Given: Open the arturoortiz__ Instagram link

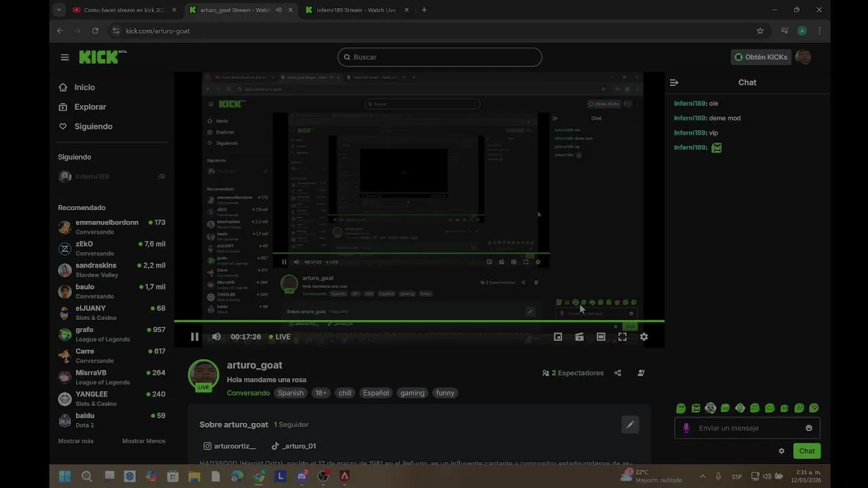Looking at the screenshot, I should click(230, 446).
